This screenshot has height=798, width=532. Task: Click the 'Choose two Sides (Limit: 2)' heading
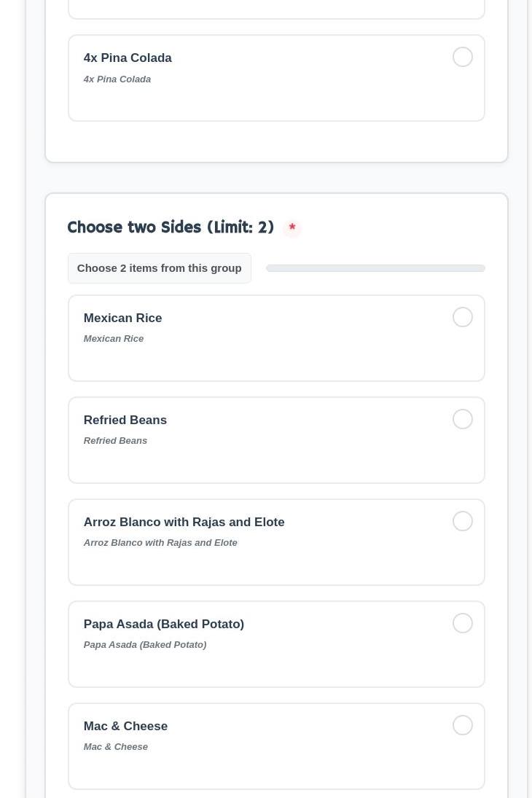coord(170,227)
